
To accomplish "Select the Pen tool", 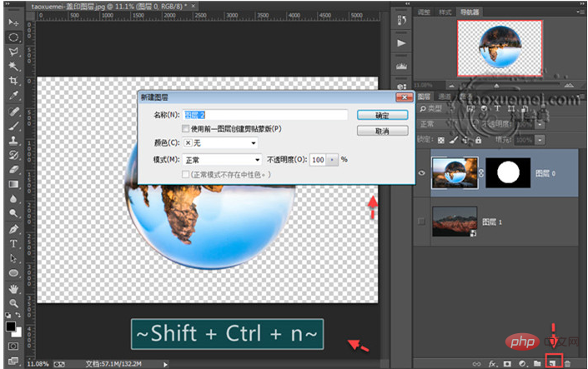I will point(13,229).
